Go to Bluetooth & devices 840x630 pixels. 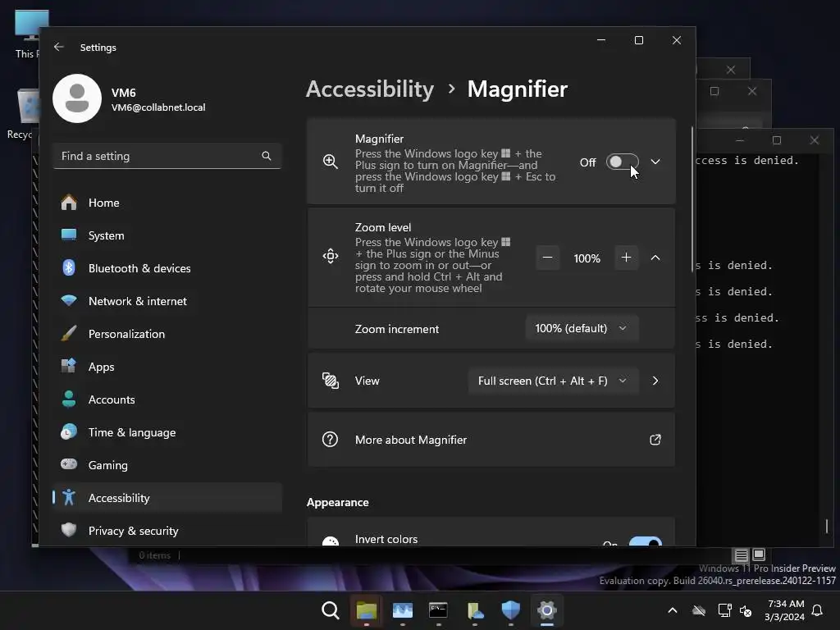(167, 268)
